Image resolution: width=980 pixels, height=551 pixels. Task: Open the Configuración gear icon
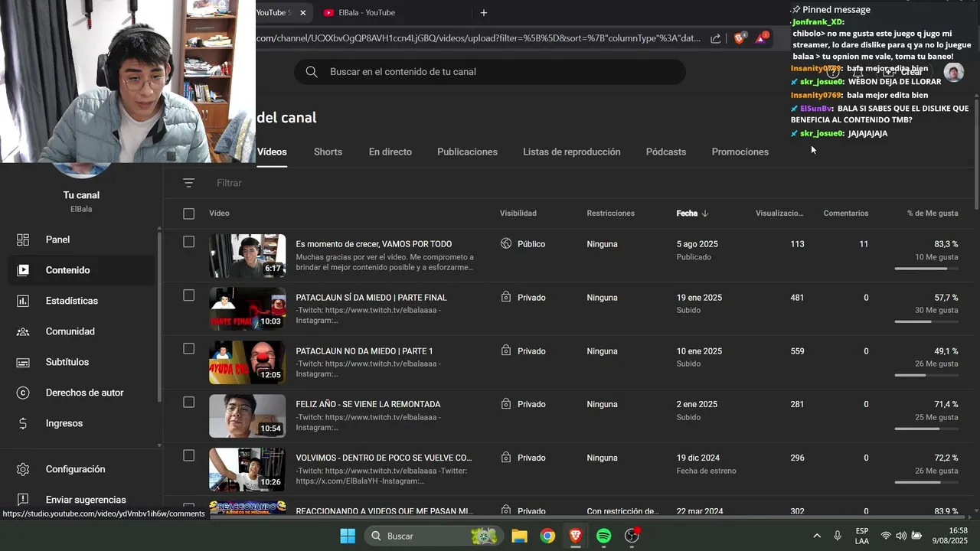[x=23, y=469]
